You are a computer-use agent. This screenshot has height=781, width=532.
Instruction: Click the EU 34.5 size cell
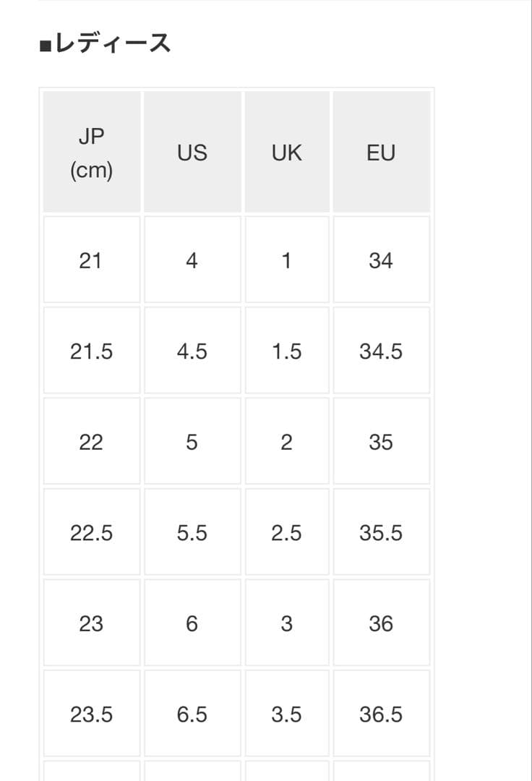(381, 351)
